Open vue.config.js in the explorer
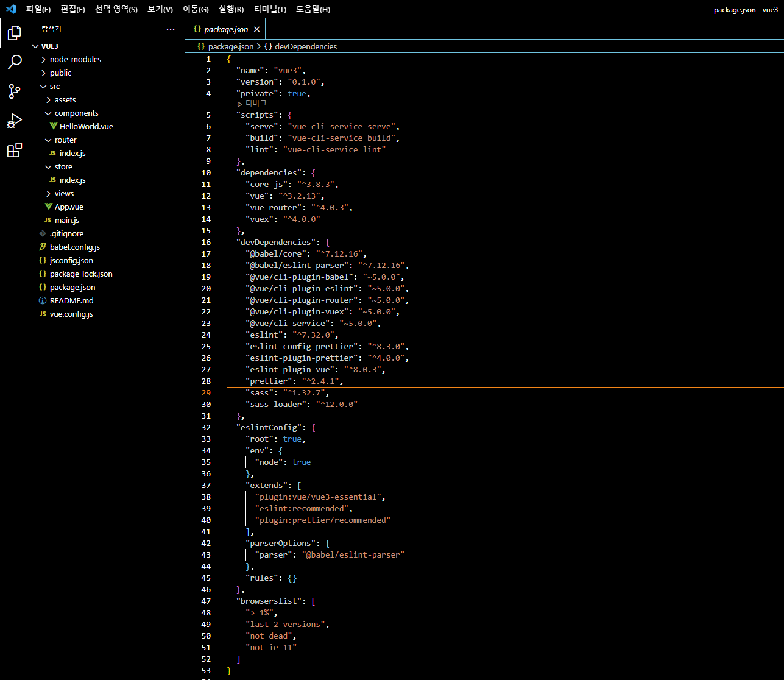 pyautogui.click(x=71, y=314)
